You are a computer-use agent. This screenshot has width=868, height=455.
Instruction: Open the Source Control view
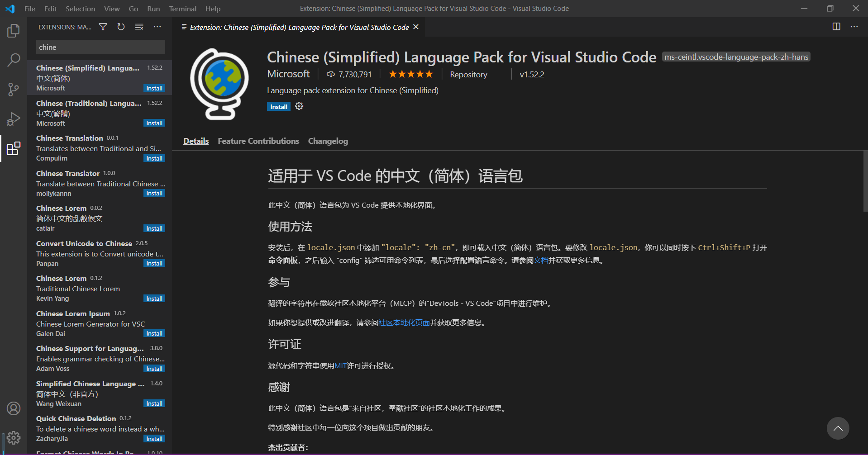click(x=13, y=89)
